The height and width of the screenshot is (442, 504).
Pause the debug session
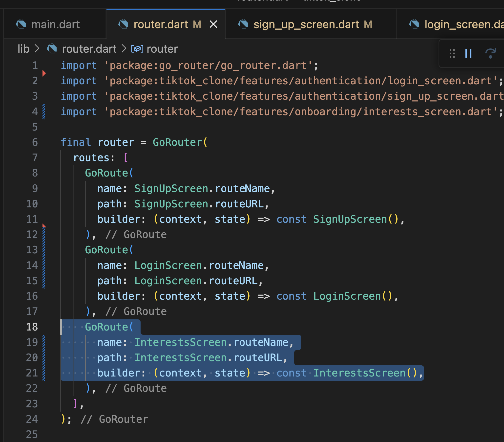468,53
